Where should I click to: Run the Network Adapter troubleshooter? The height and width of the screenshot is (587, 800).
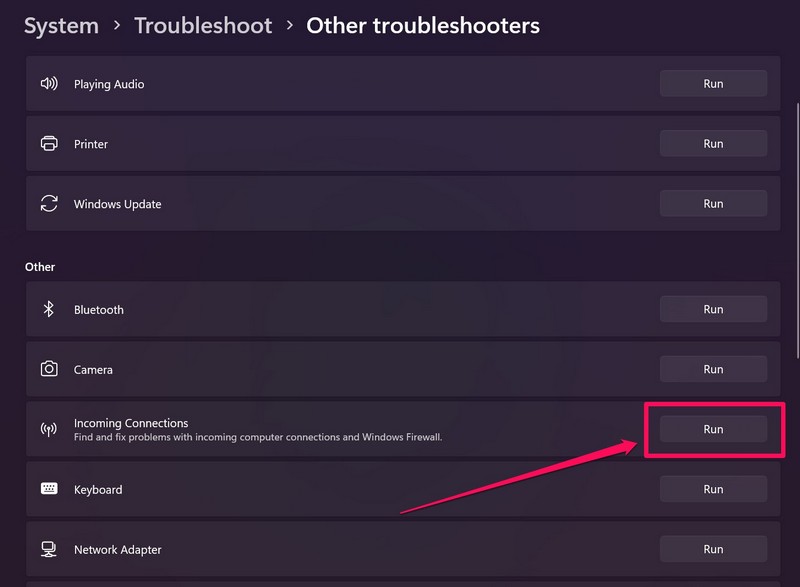click(713, 549)
